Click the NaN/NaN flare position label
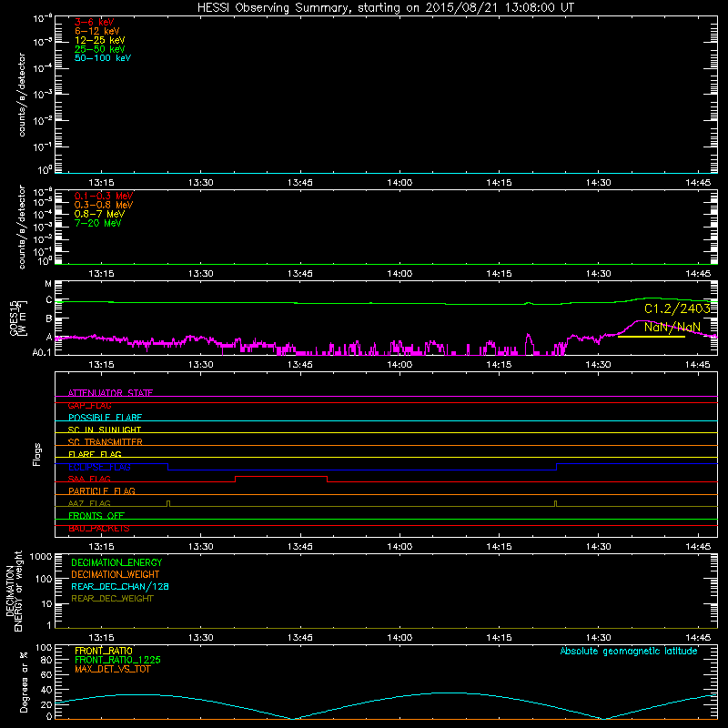 click(x=672, y=327)
